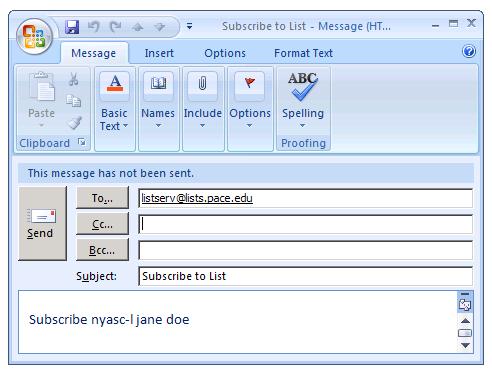Click in the message body text
This screenshot has width=492, height=373.
tap(109, 320)
